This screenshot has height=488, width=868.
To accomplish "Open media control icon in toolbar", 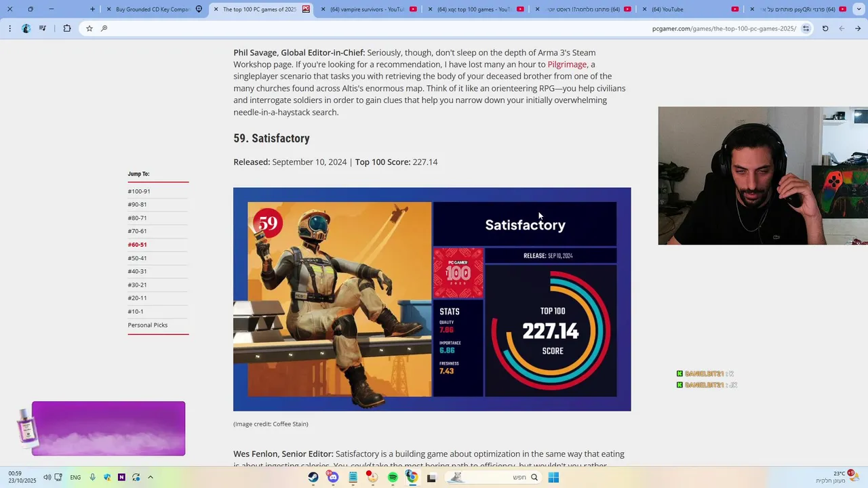I will (43, 28).
